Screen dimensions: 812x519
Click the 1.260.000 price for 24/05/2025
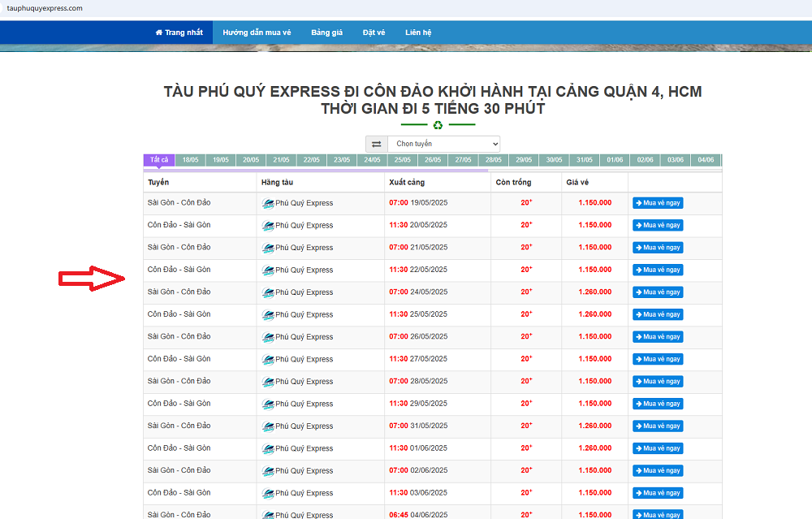595,292
